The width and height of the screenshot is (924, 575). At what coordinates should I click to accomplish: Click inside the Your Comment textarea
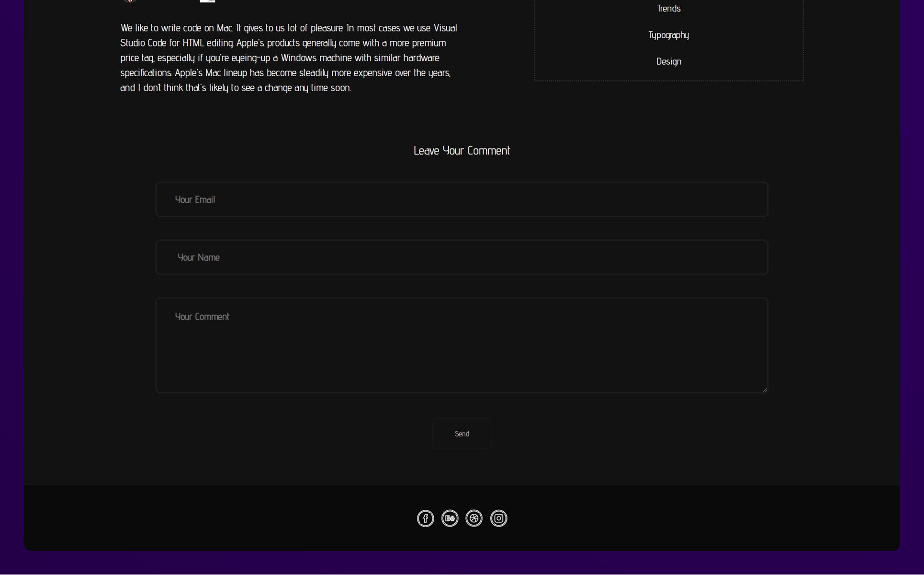(x=462, y=355)
